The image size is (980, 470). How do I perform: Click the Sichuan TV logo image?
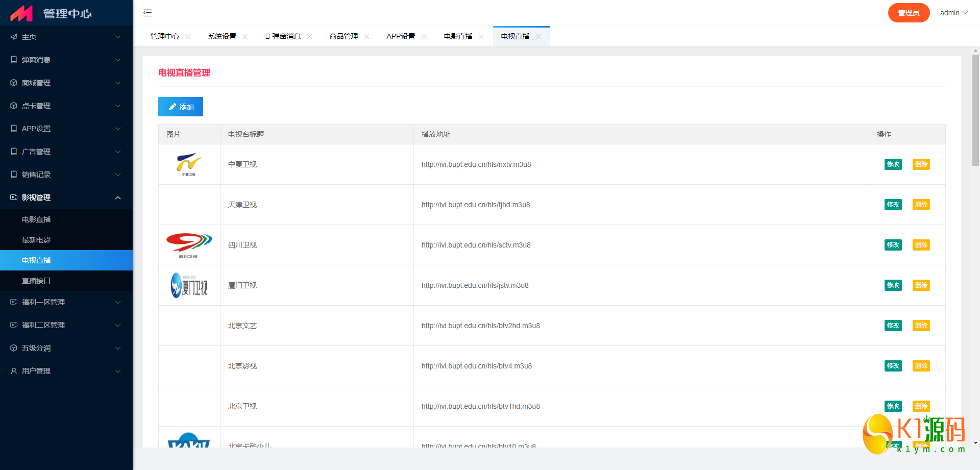[189, 245]
